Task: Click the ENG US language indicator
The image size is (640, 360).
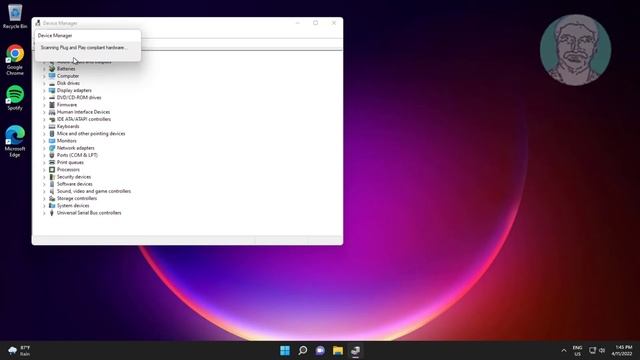Action: [577, 351]
